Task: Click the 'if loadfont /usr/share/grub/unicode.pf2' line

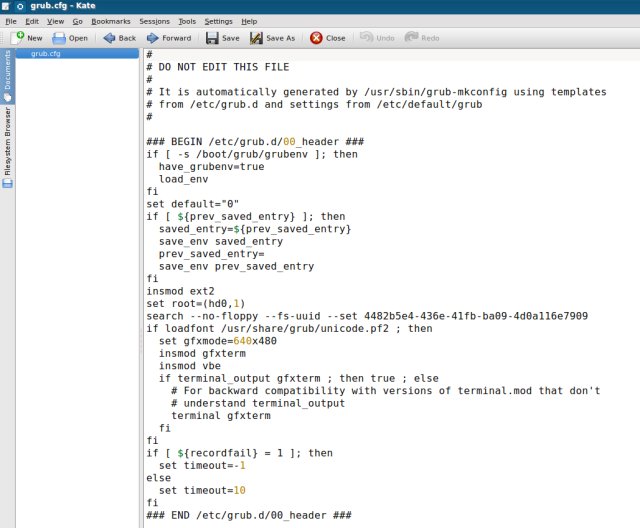Action: point(289,328)
